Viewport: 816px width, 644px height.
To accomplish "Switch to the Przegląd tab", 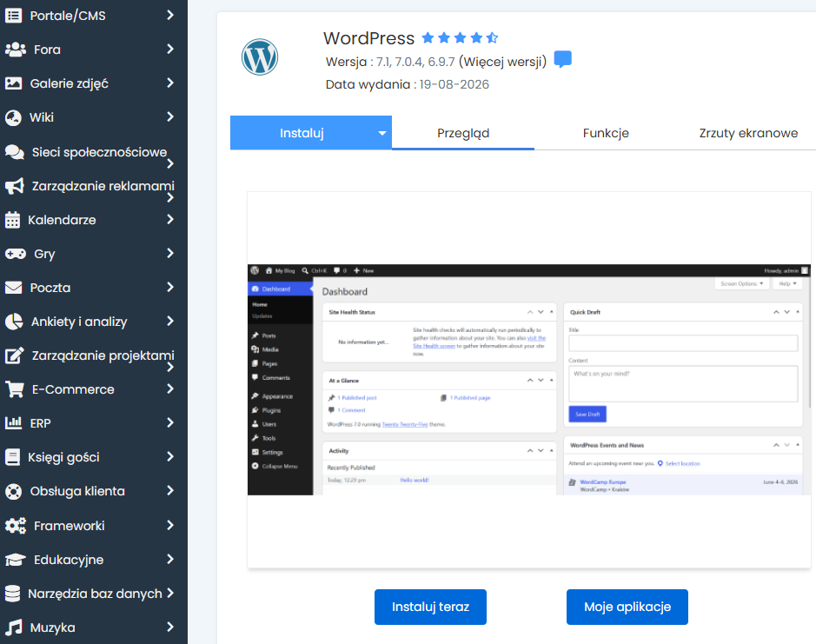I will [x=463, y=133].
